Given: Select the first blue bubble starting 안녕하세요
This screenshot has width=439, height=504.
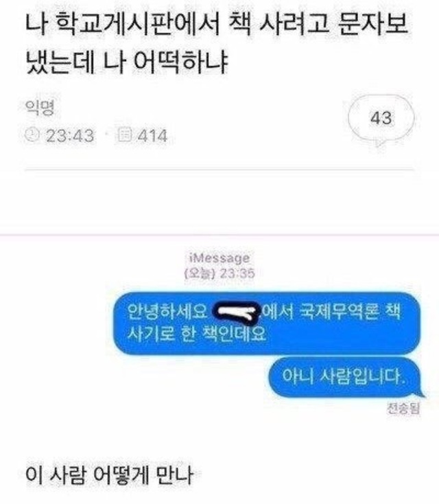Looking at the screenshot, I should 268,323.
